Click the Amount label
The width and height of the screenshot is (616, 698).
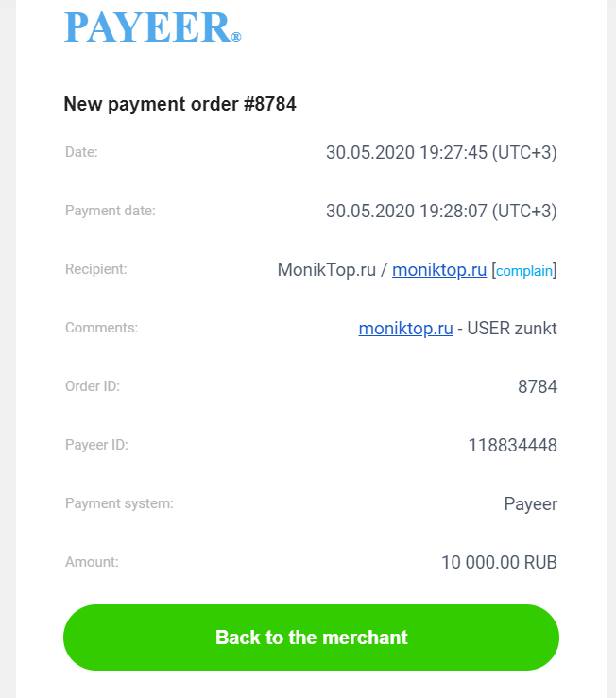pos(92,562)
